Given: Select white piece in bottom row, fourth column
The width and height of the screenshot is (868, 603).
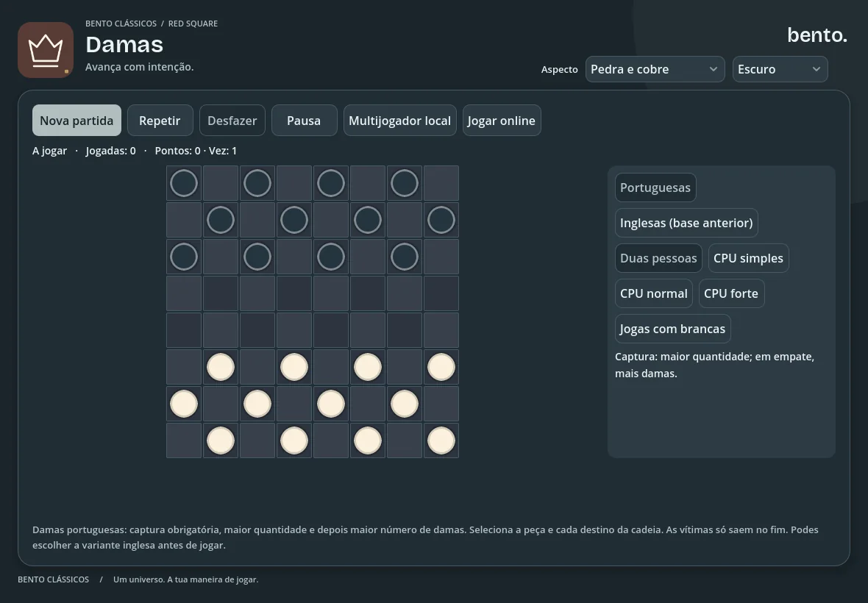Looking at the screenshot, I should 294,440.
